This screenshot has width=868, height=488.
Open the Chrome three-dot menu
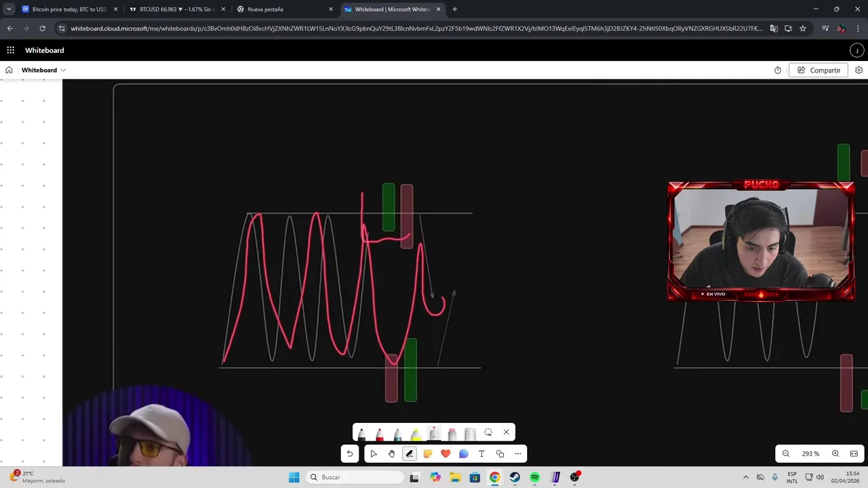tap(858, 28)
